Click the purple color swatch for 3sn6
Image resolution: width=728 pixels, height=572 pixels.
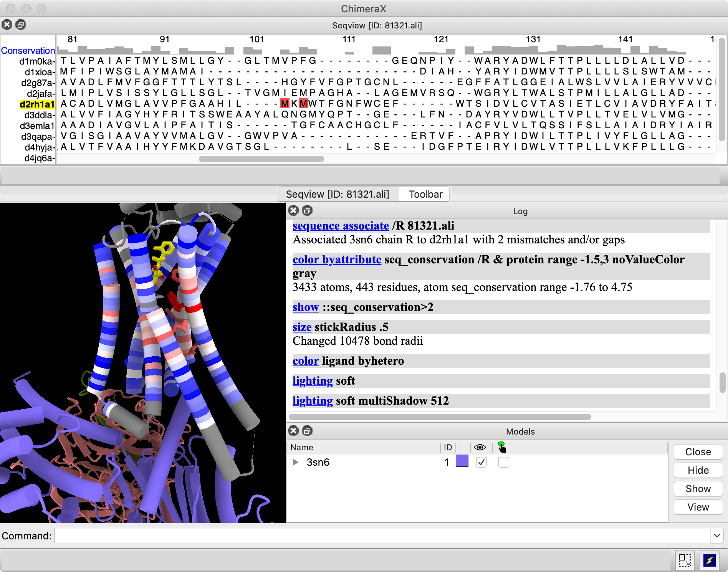(462, 461)
